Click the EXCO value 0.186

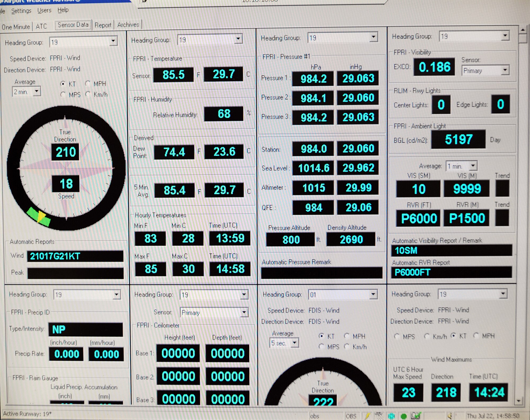pyautogui.click(x=434, y=67)
